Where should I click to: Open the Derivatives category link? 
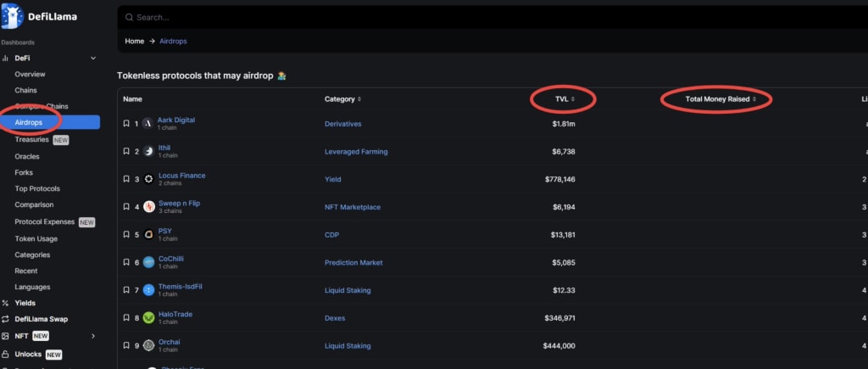pyautogui.click(x=342, y=124)
